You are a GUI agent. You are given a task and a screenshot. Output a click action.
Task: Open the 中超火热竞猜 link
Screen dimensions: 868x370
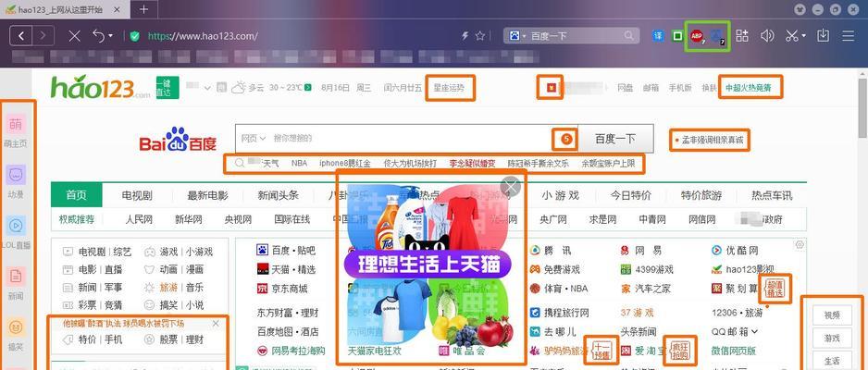pyautogui.click(x=749, y=87)
